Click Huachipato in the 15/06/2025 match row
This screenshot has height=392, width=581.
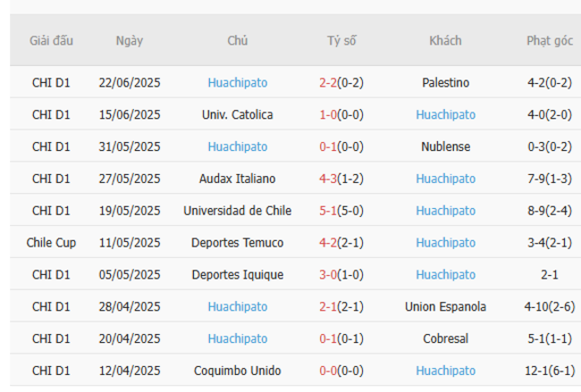click(x=445, y=115)
